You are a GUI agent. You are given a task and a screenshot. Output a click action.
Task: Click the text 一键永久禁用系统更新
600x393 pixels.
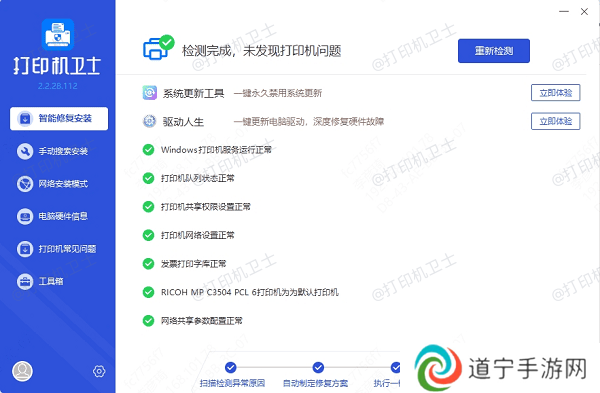tap(278, 93)
